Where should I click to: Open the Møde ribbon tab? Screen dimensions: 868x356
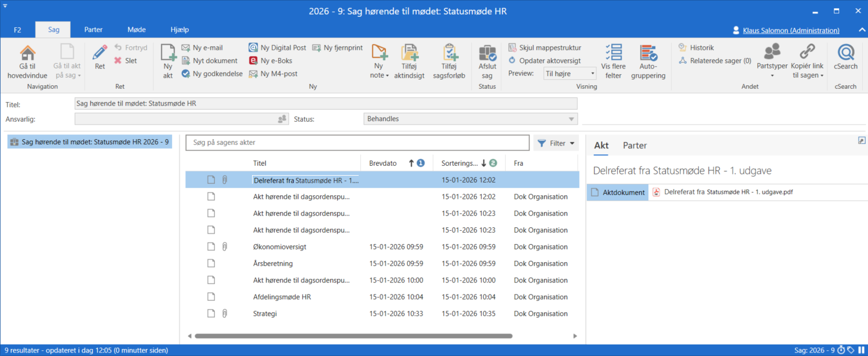136,30
